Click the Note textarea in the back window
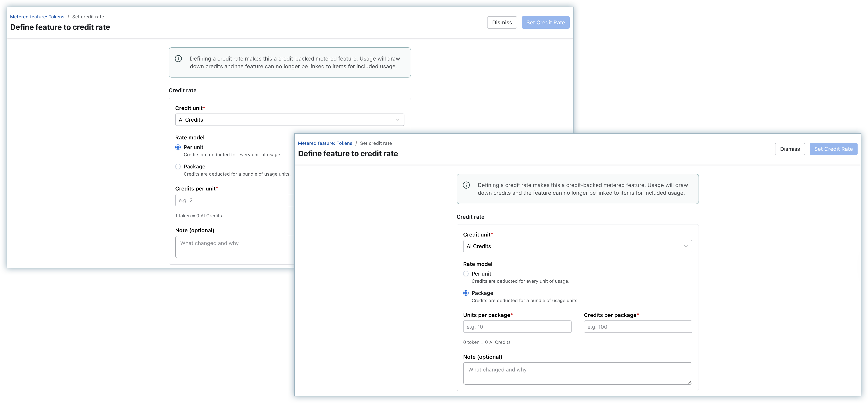This screenshot has height=403, width=868. pos(235,247)
